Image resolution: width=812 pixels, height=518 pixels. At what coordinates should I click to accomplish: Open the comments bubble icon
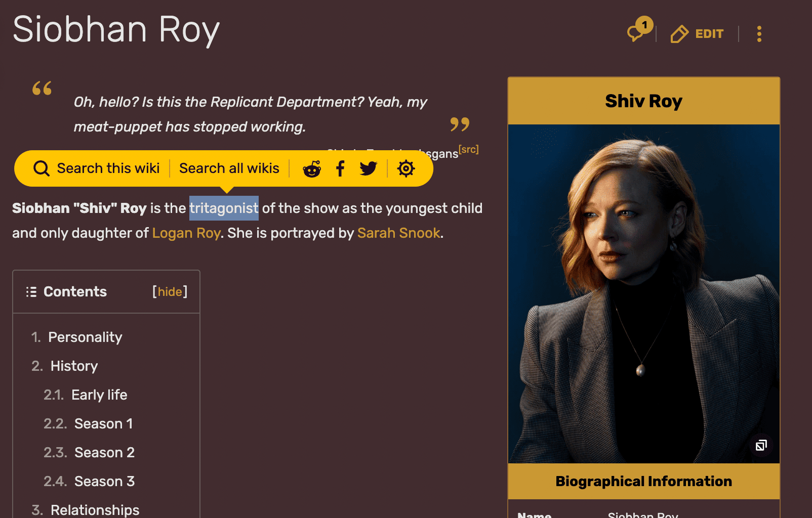636,32
